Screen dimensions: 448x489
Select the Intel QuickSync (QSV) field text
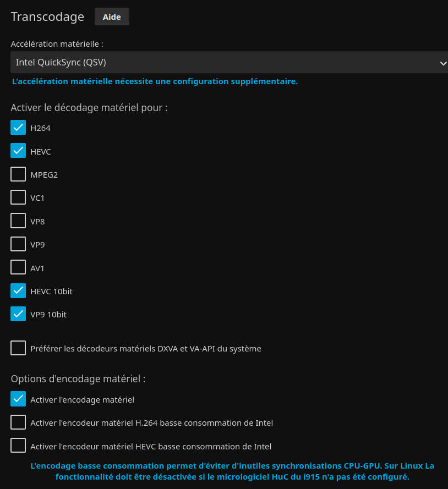click(x=61, y=62)
